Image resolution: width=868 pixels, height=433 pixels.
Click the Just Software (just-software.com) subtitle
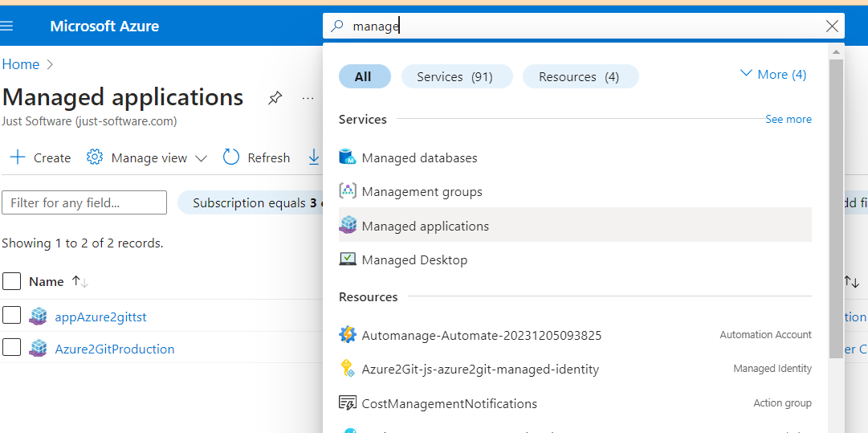pyautogui.click(x=89, y=121)
